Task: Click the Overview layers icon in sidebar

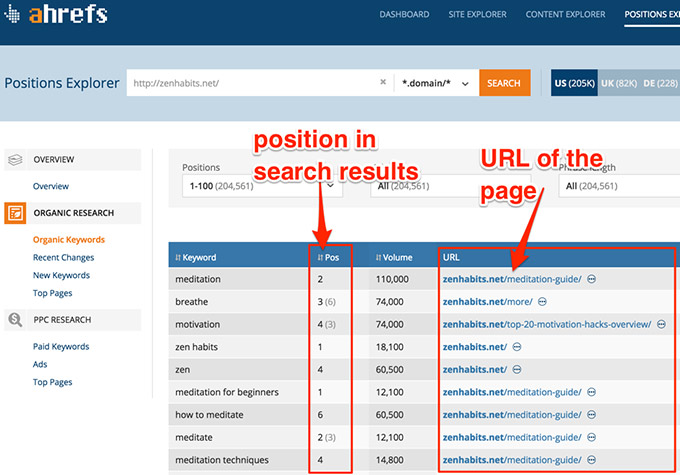Action: (x=15, y=160)
